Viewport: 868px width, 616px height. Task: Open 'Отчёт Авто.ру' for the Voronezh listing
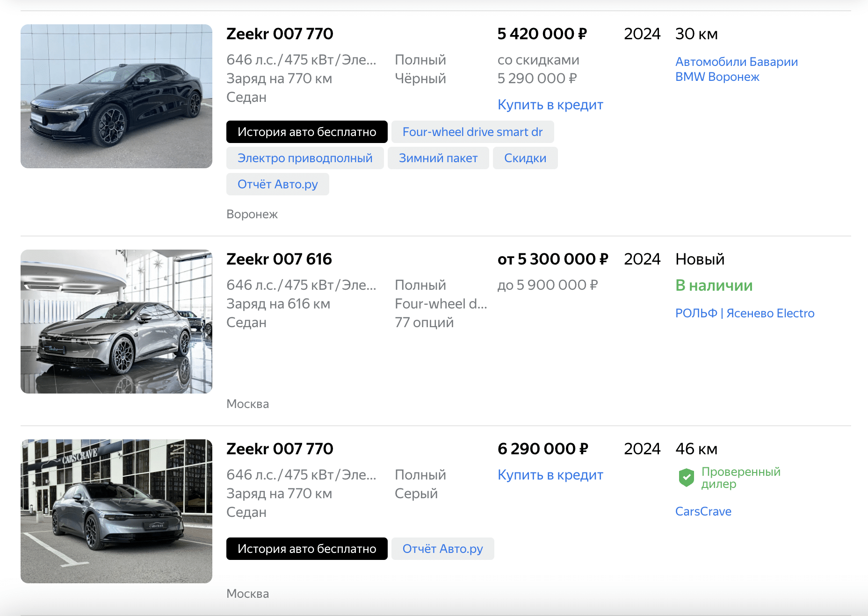[x=278, y=184]
